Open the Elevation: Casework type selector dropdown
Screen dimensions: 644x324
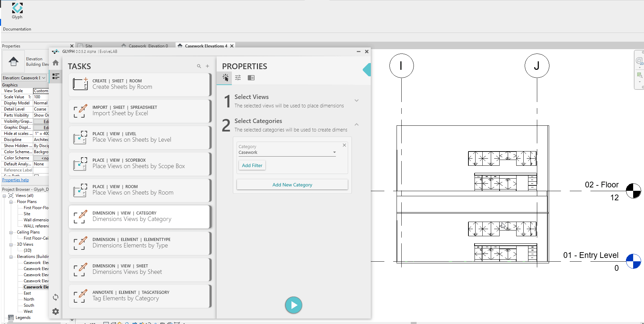pos(24,78)
